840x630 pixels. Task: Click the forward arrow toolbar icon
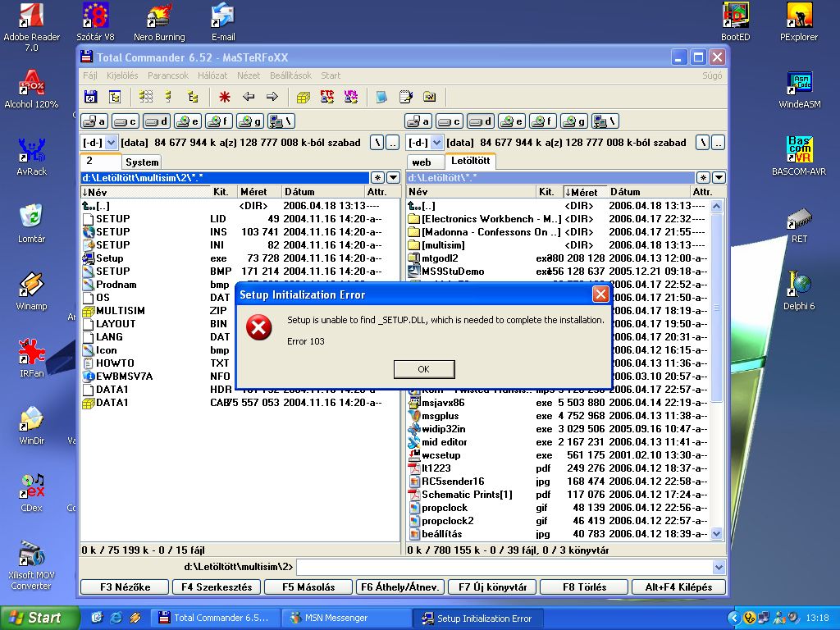(272, 97)
